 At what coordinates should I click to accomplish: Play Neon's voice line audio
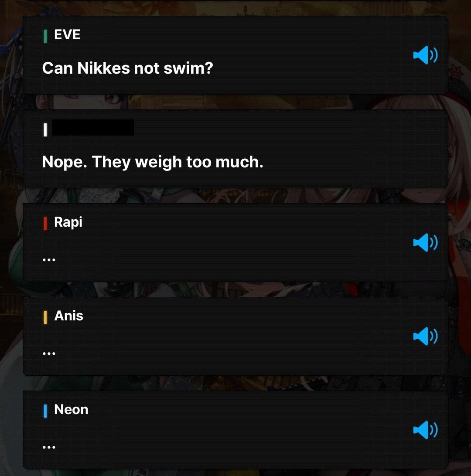tap(425, 430)
